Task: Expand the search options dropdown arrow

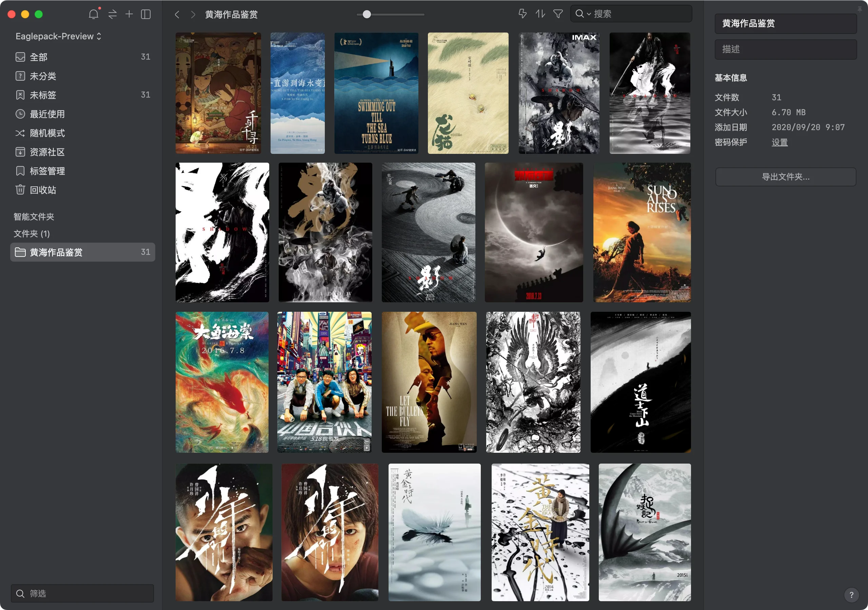Action: [589, 14]
